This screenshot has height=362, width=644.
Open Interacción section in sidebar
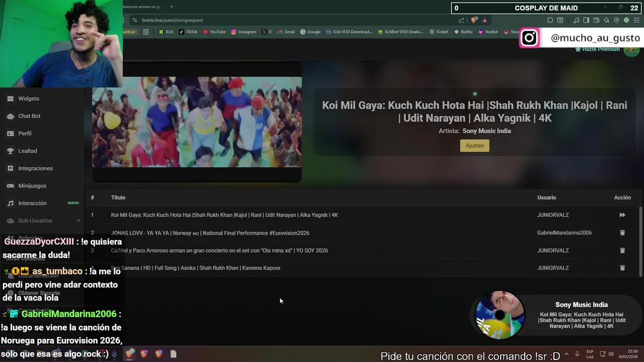coord(32,203)
